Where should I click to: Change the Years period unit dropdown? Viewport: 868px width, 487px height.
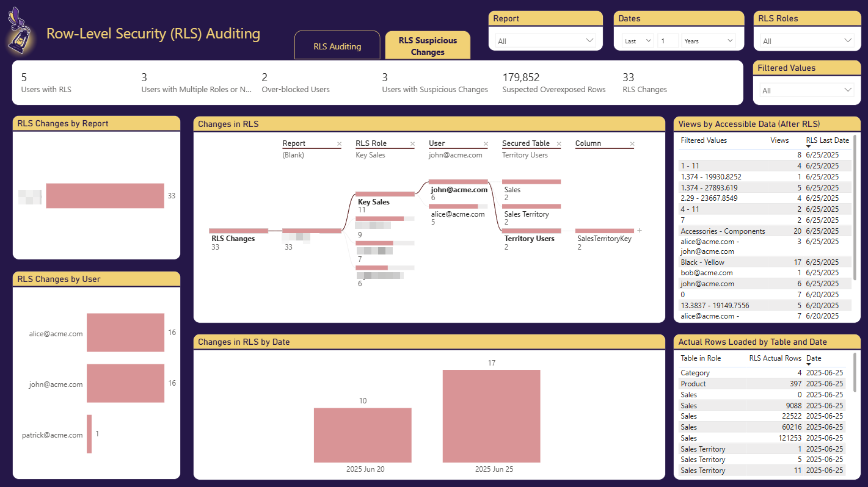coord(709,41)
